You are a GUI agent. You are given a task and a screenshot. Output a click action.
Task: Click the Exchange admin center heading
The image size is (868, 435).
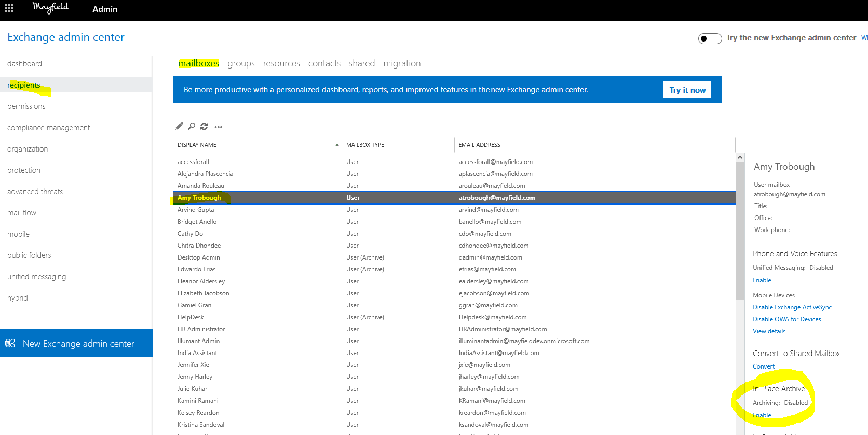[66, 37]
